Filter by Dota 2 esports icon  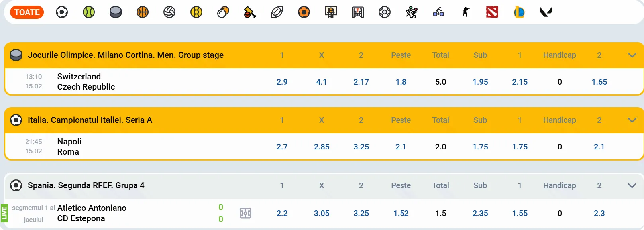[x=492, y=12]
